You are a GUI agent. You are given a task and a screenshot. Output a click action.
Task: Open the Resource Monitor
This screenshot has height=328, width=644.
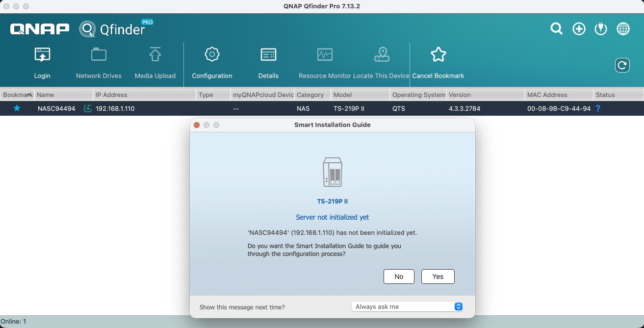point(325,55)
